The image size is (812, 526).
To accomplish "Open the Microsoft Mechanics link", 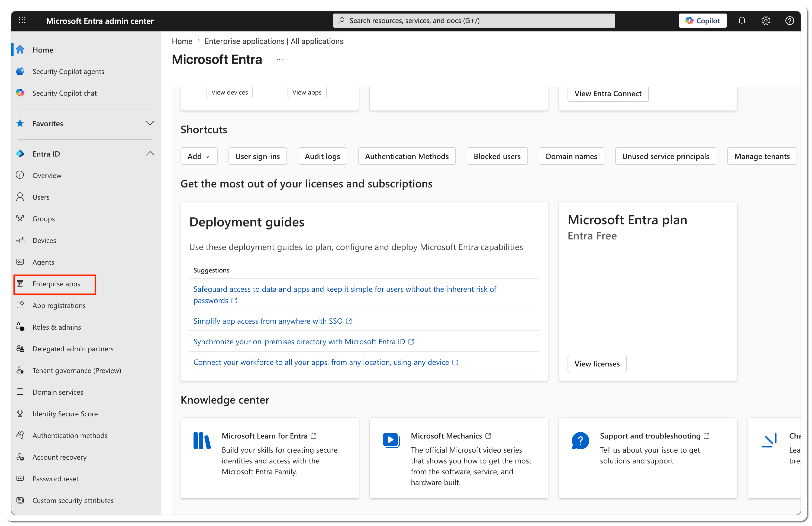I will tap(451, 436).
